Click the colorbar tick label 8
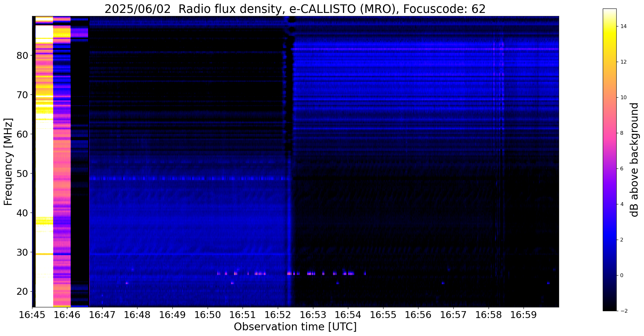Screen dimensions: 644x336 pyautogui.click(x=621, y=133)
